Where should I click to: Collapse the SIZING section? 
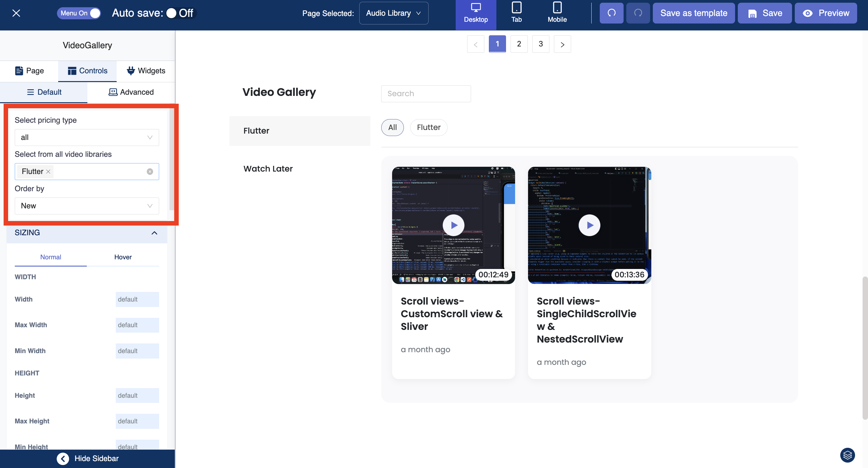[154, 233]
